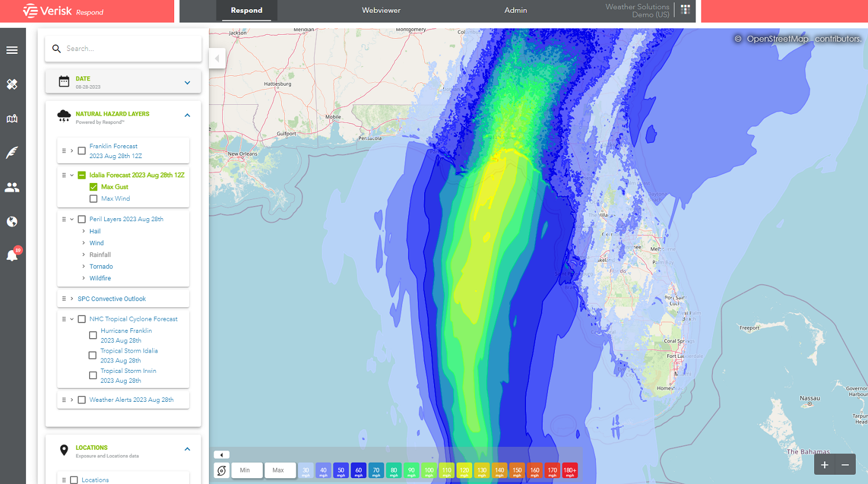Select the globe icon in sidebar
868x484 pixels.
point(13,221)
